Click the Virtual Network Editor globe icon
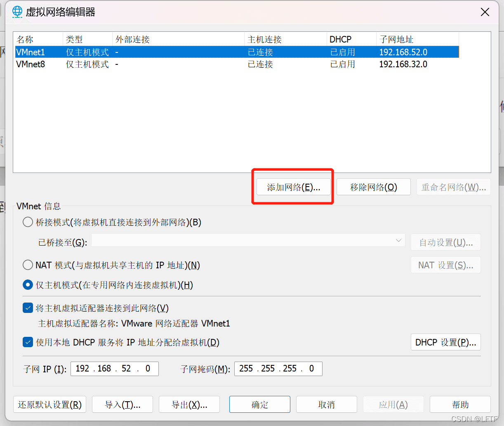504x426 pixels. (17, 12)
